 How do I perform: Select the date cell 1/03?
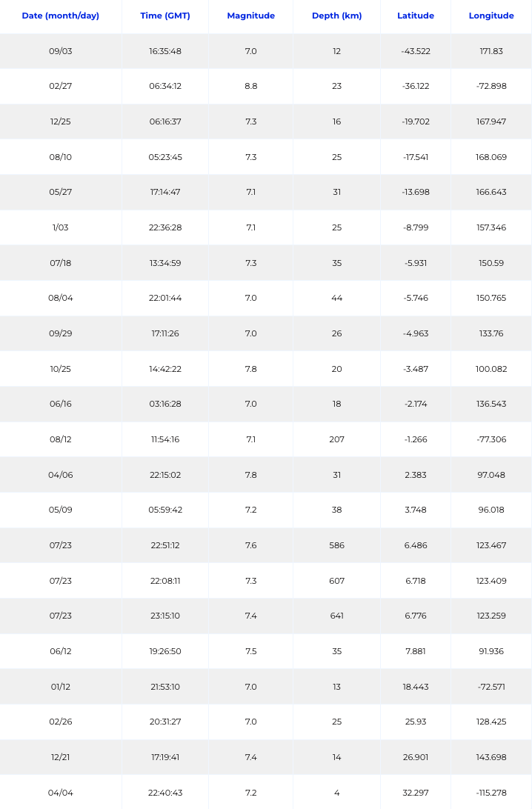point(60,227)
